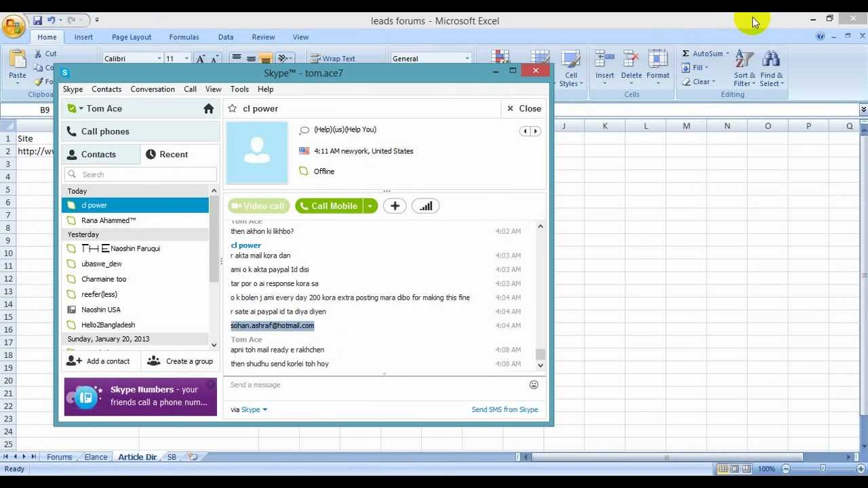Click Send a message input box
This screenshot has height=488, width=868.
[x=376, y=385]
